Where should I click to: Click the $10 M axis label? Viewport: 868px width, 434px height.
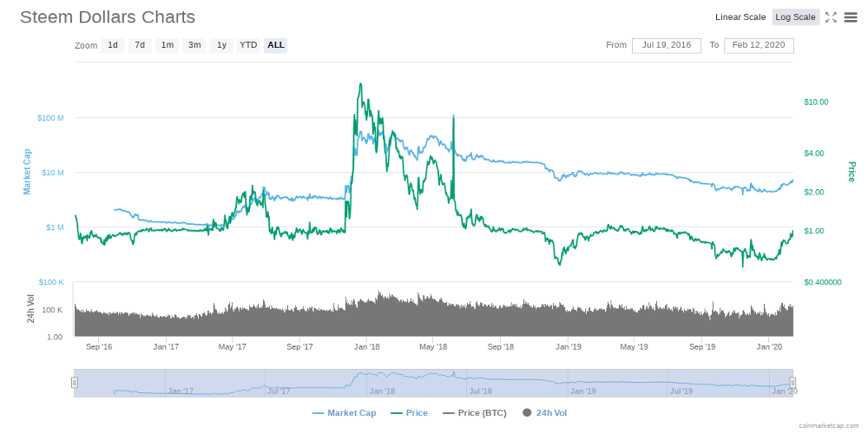coord(53,173)
